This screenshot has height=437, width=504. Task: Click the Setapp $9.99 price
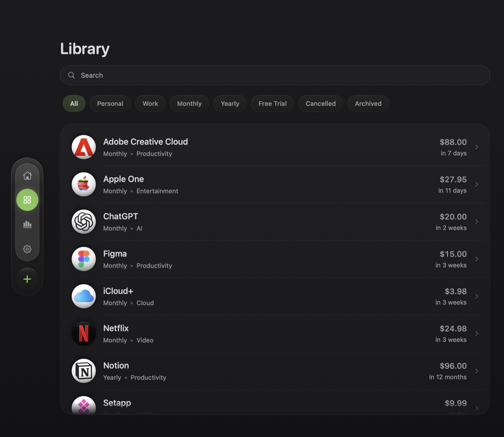tap(456, 403)
